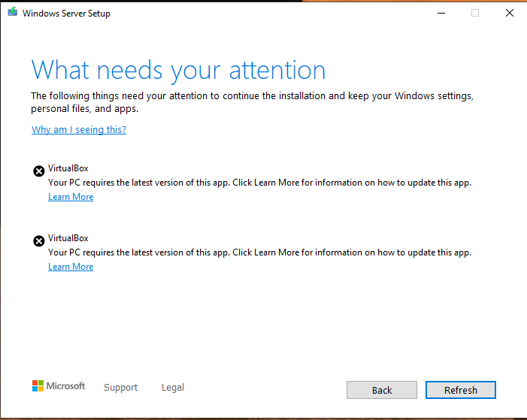Click the Refresh button
This screenshot has height=420, width=527.
461,390
